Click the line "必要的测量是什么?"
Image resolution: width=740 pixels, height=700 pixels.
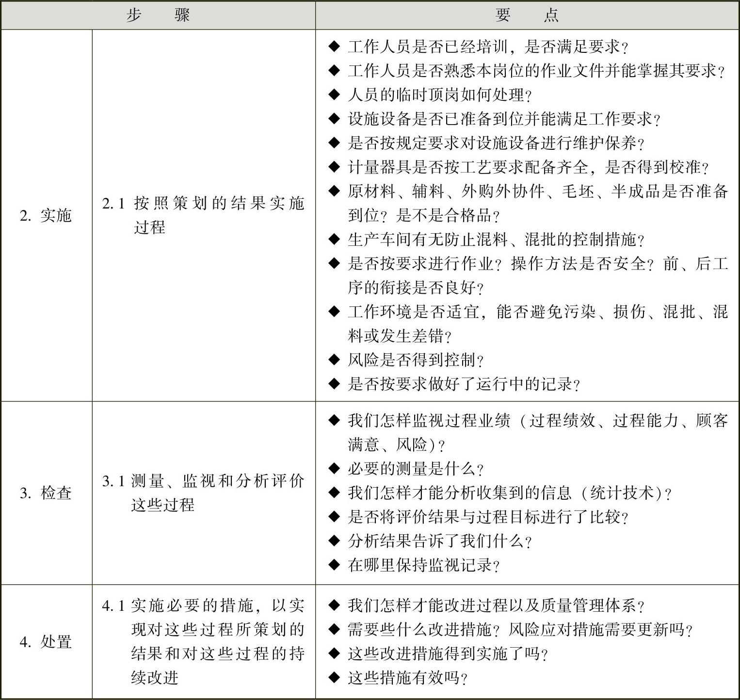pos(406,468)
